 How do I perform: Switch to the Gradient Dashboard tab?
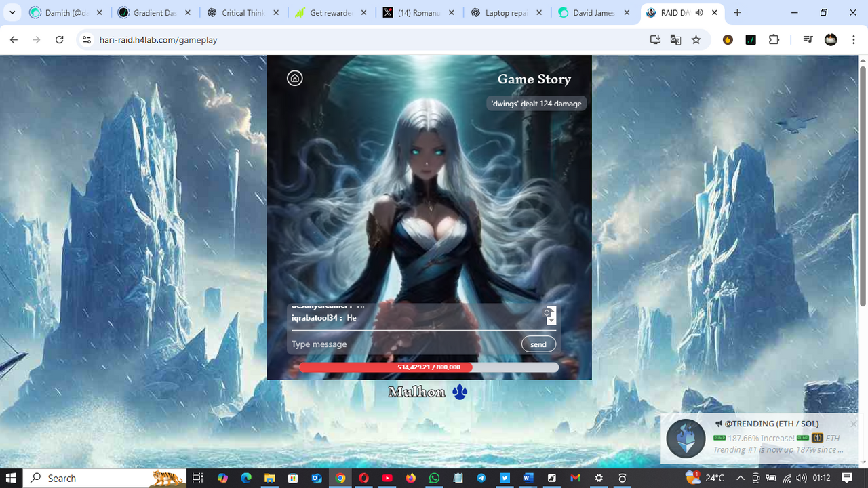[x=155, y=12]
